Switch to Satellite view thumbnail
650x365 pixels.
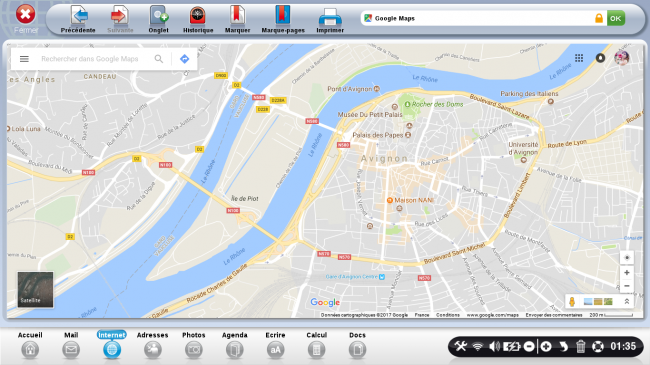(x=35, y=290)
